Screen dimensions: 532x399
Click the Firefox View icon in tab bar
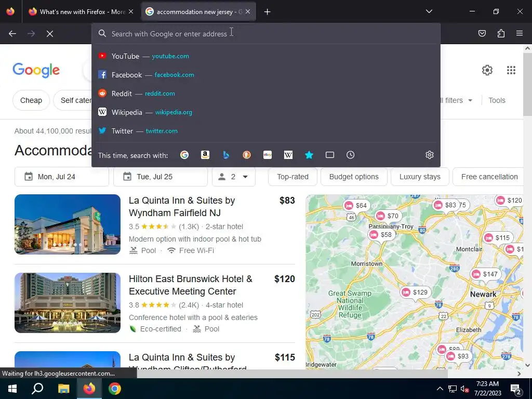point(10,11)
